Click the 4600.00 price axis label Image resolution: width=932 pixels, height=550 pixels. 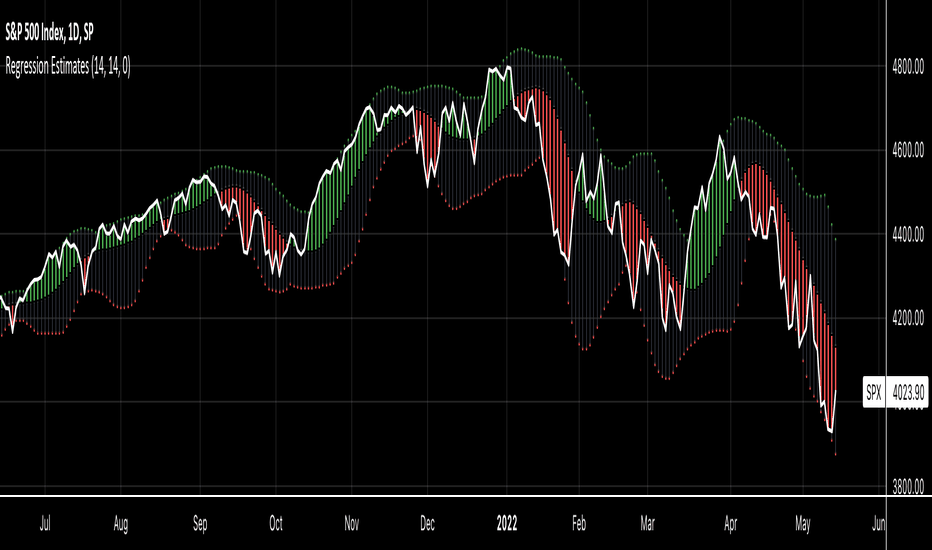pyautogui.click(x=908, y=150)
